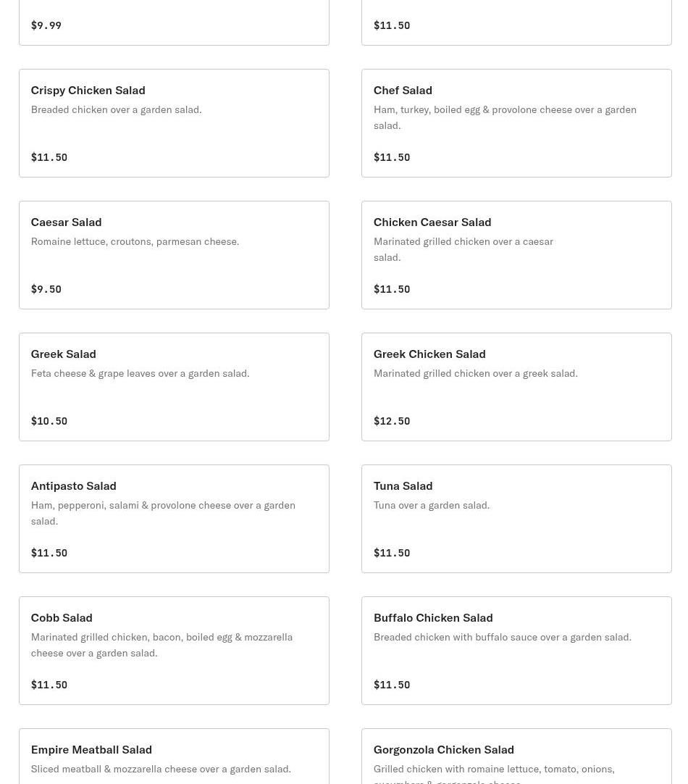Open the Chicken Caesar Salad card

516,255
